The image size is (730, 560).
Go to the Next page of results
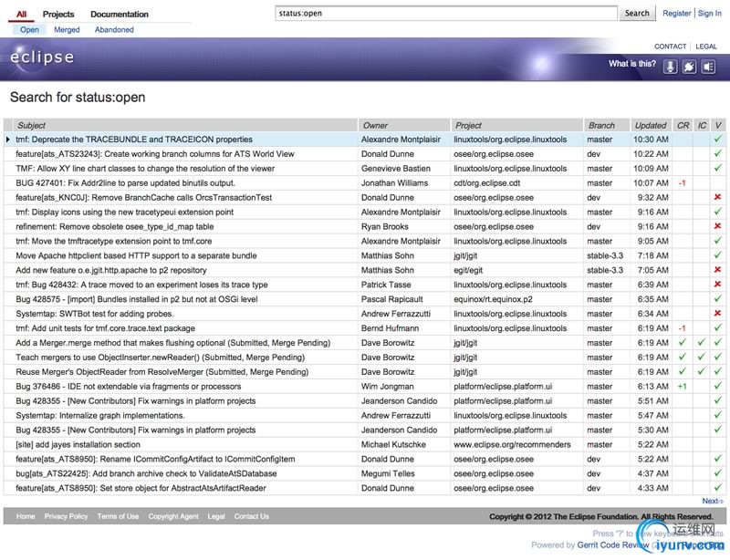tap(712, 501)
